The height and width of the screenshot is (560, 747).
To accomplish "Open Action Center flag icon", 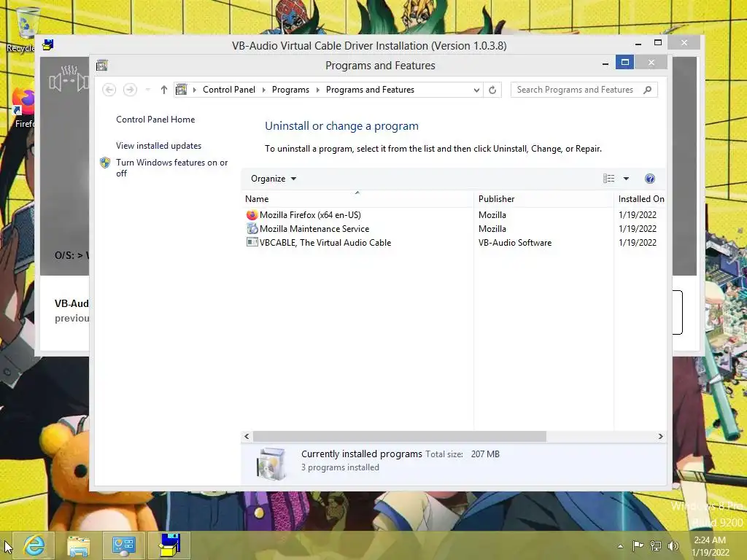I will click(638, 546).
